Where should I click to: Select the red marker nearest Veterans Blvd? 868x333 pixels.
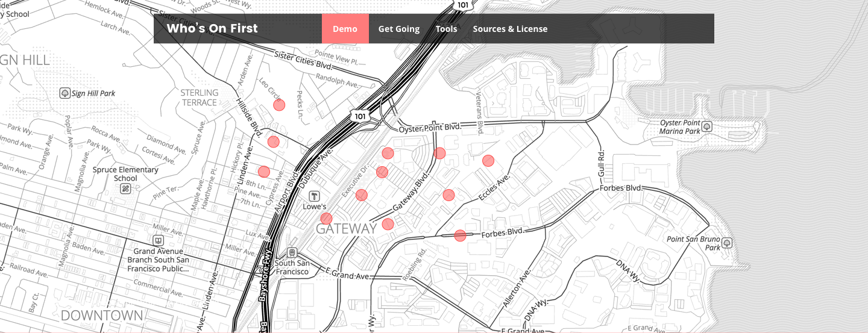click(x=488, y=161)
